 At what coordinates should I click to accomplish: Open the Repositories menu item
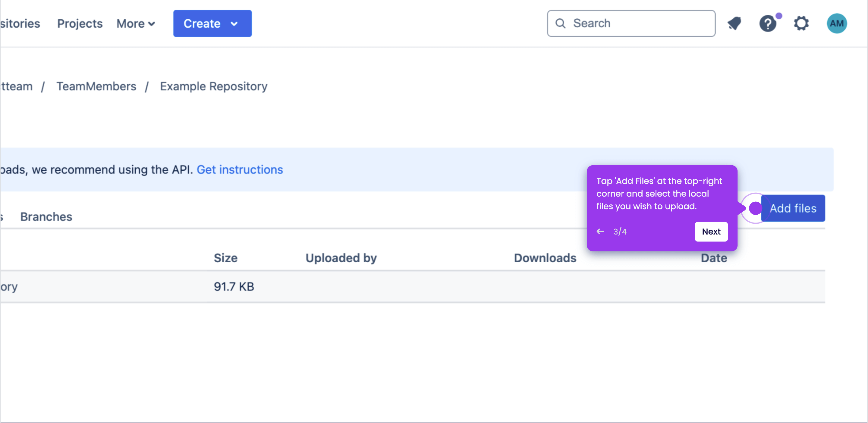[20, 23]
